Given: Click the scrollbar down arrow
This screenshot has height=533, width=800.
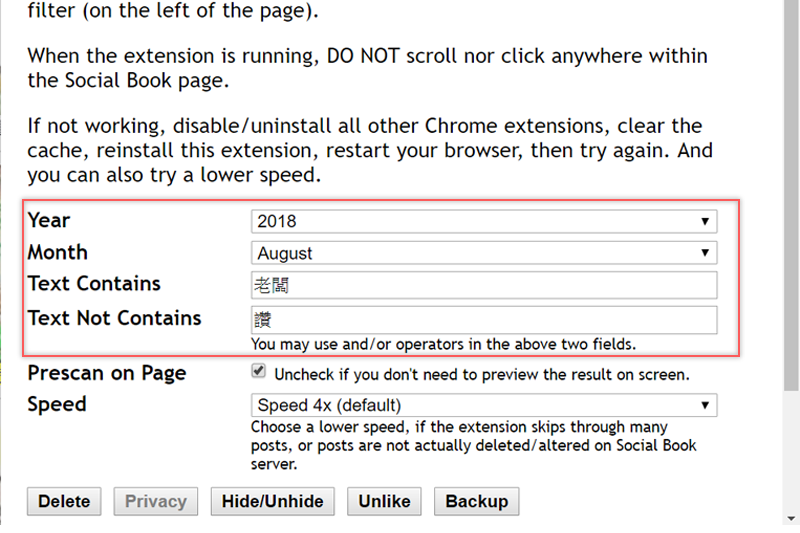Looking at the screenshot, I should coord(791,517).
